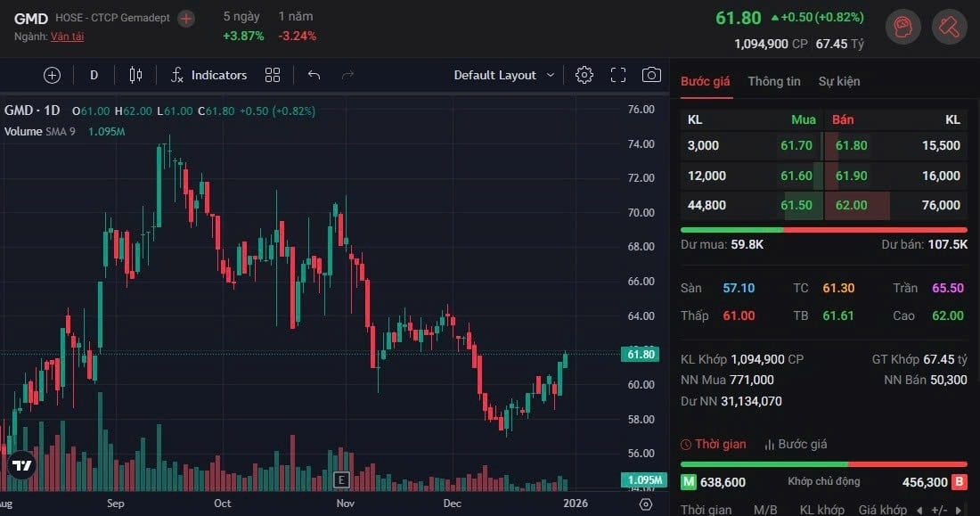Screen dimensions: 980x516
Task: Open the indicator templates grid icon
Action: coord(273,75)
